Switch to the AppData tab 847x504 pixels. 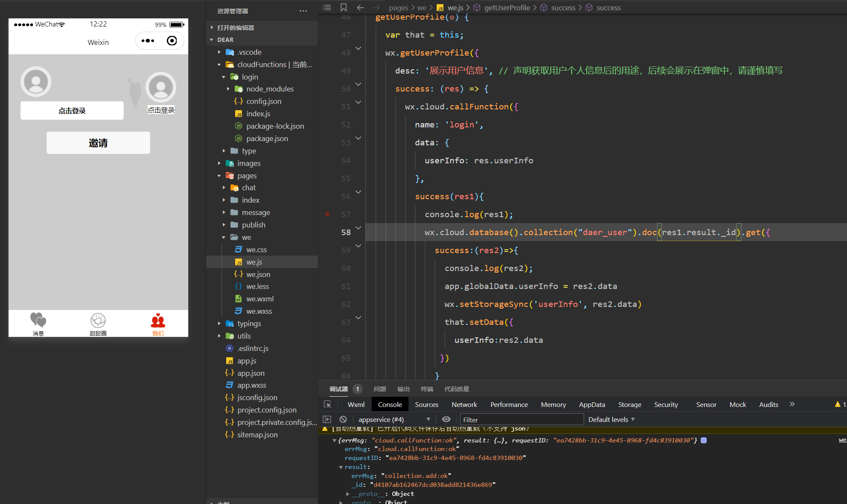point(592,404)
